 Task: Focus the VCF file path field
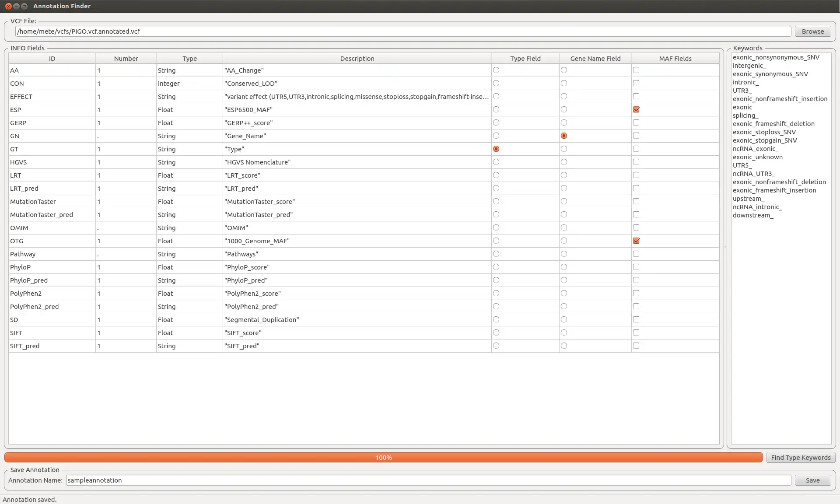402,31
